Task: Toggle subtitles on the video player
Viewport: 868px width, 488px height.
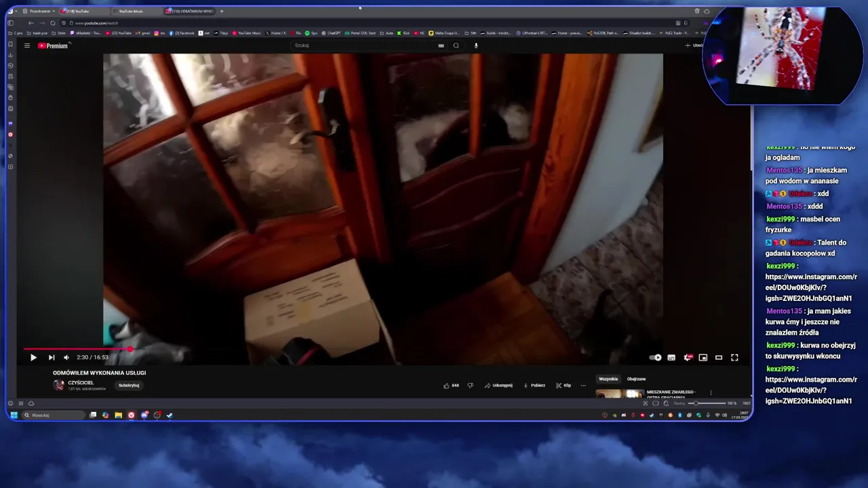Action: (x=671, y=357)
